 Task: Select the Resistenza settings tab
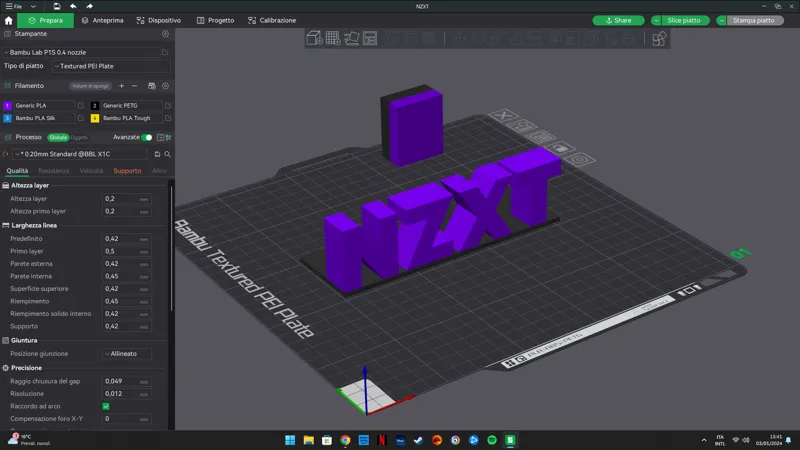click(54, 171)
